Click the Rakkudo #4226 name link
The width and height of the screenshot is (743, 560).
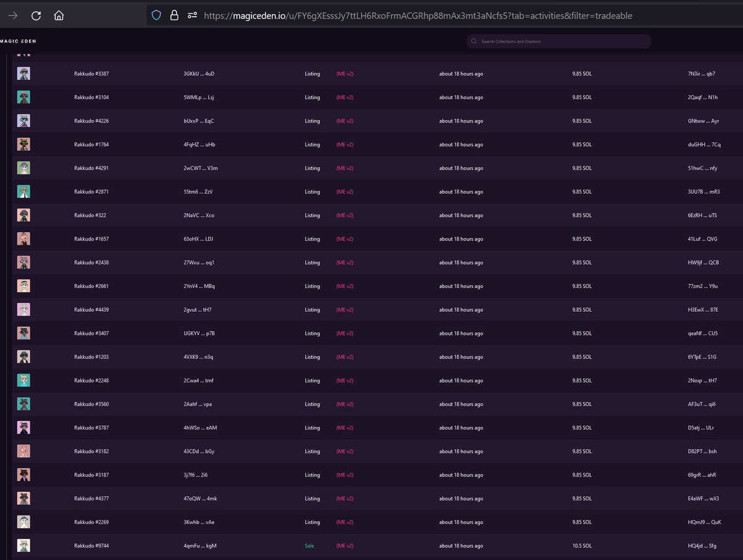[92, 121]
